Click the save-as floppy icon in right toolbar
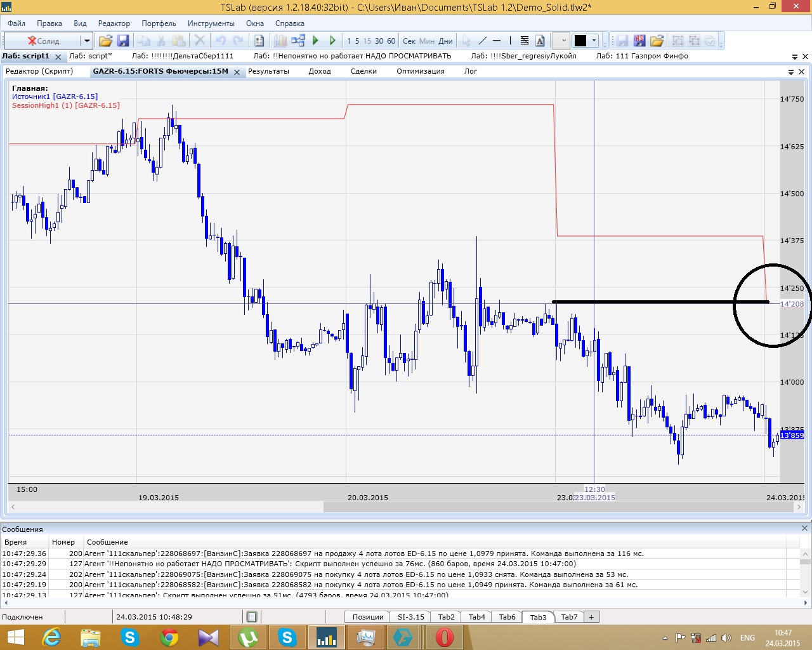 [639, 41]
